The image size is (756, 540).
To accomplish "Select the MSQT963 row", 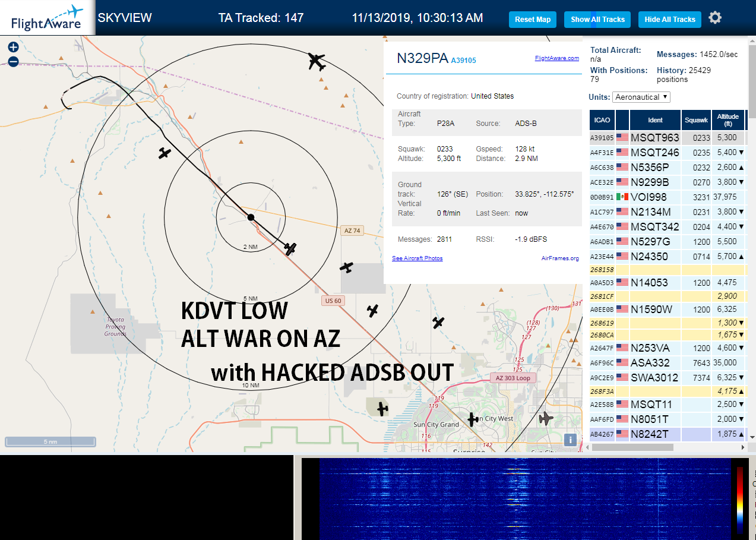I will 668,138.
